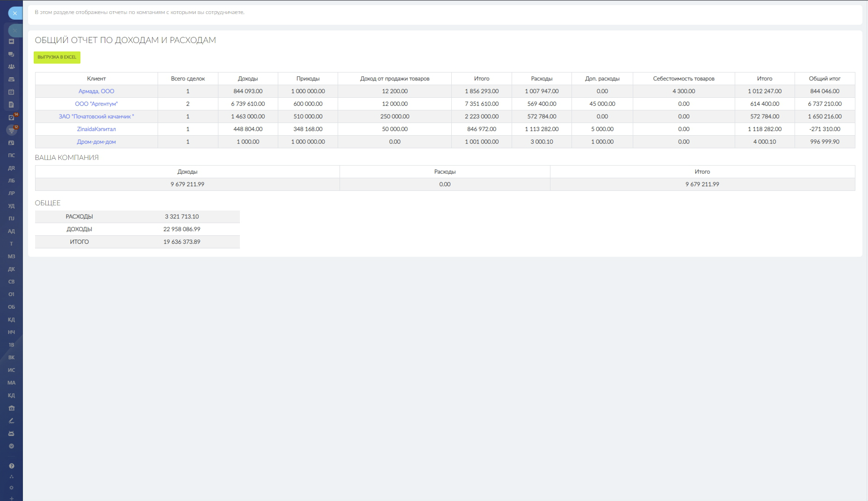Screen dimensions: 868x501
Task: Close the sidebar with top X button
Action: (x=15, y=13)
